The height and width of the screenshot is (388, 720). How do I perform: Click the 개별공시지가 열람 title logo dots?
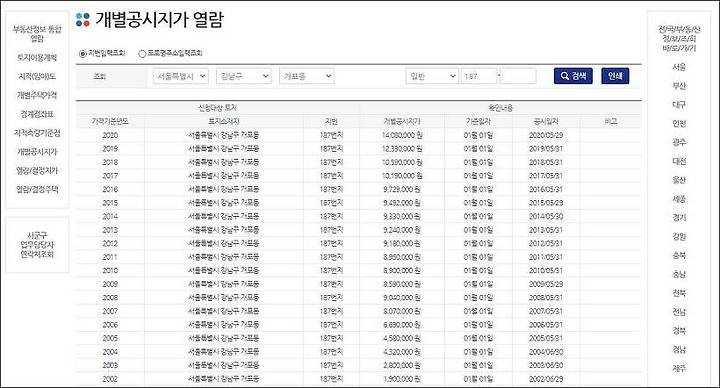[83, 20]
